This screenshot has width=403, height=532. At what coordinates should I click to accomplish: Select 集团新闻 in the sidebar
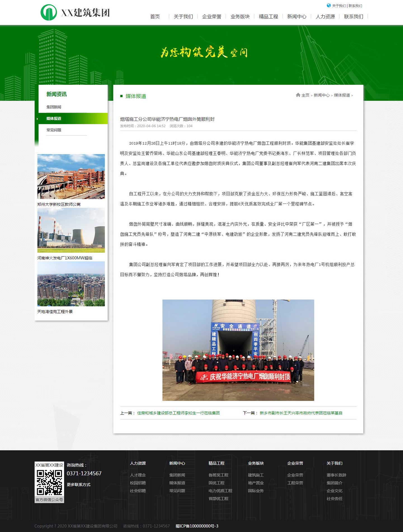tap(54, 107)
